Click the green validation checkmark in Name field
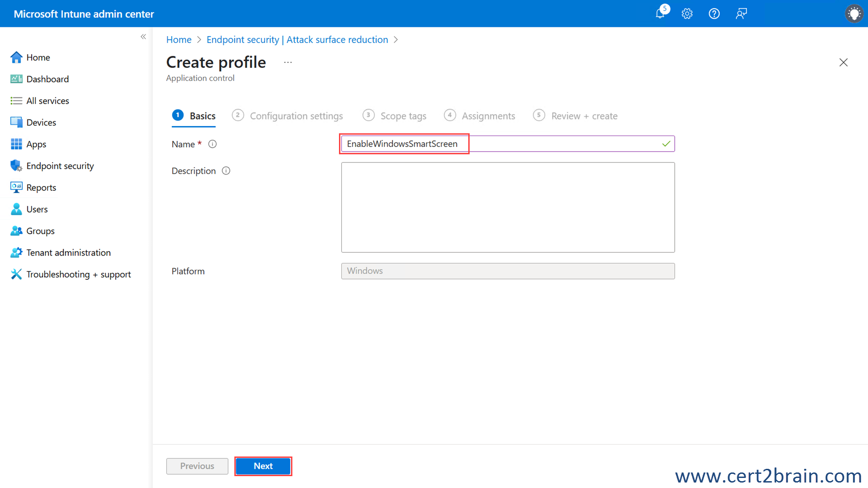Screen dimensions: 868x488 tap(666, 144)
